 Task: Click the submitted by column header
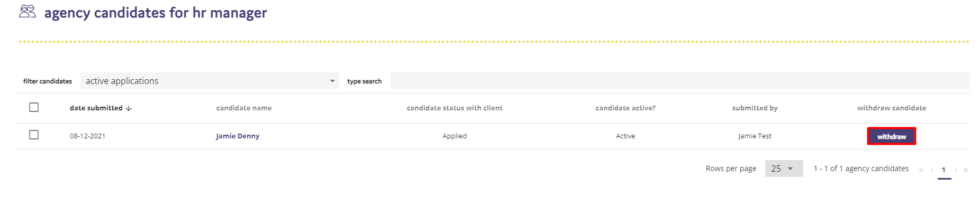[x=755, y=108]
